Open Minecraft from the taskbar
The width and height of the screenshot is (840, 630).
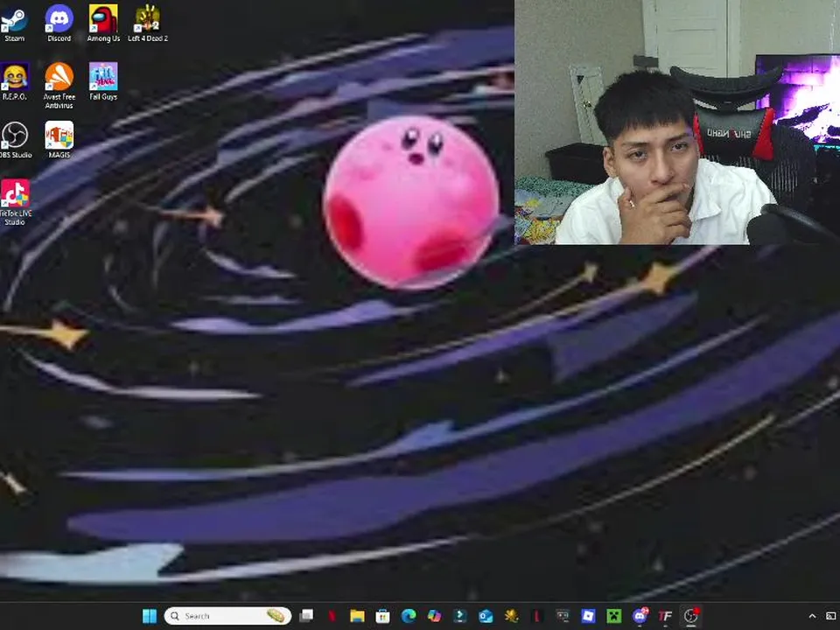[x=614, y=616]
